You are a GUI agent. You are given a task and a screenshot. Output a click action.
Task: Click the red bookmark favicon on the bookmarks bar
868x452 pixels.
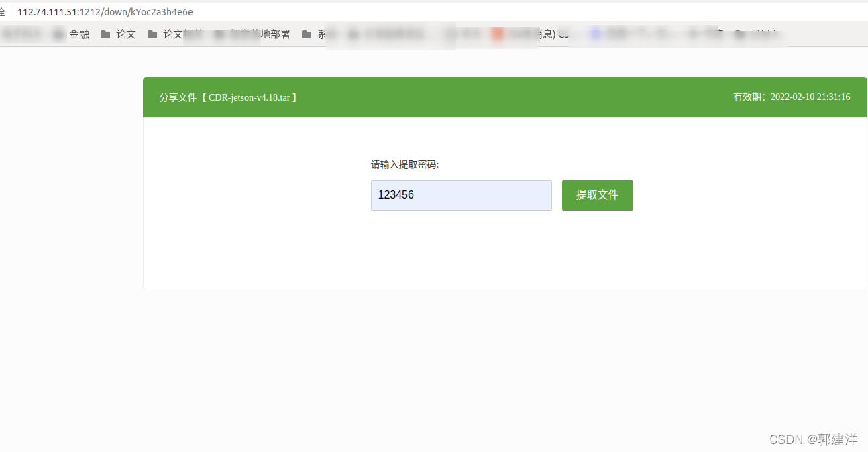(x=497, y=34)
